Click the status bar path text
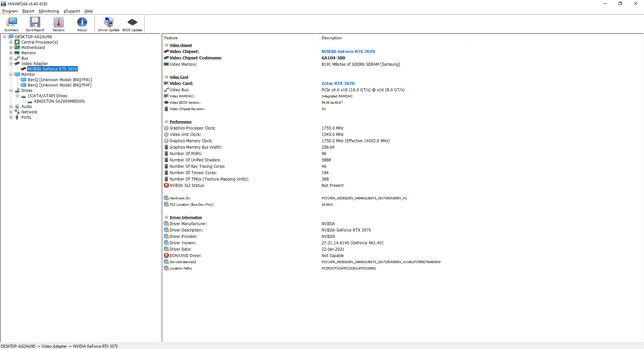The width and height of the screenshot is (644, 349). [59, 346]
